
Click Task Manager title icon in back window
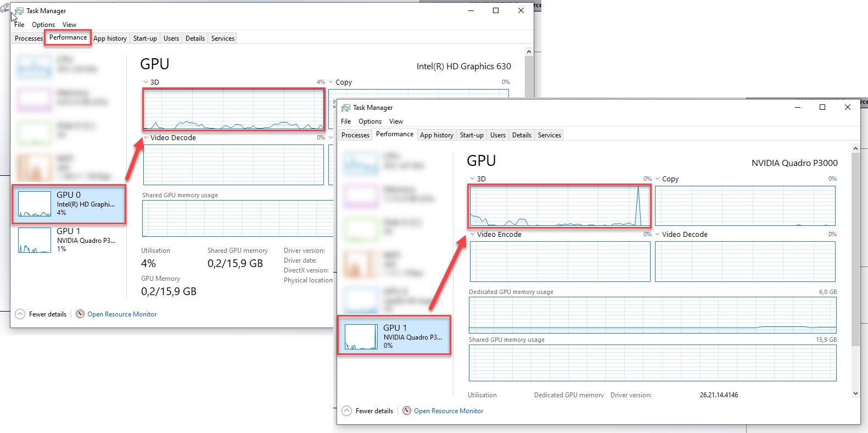pyautogui.click(x=19, y=11)
